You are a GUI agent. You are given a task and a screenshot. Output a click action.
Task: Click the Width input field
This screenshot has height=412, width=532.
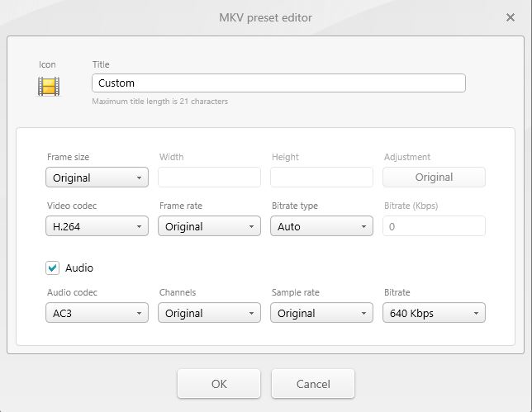tap(209, 177)
